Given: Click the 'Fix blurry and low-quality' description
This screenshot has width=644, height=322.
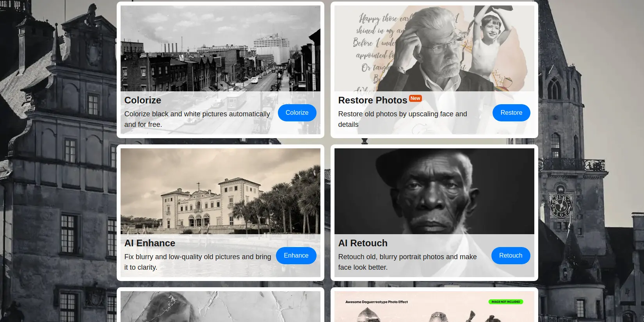Looking at the screenshot, I should click(x=198, y=262).
